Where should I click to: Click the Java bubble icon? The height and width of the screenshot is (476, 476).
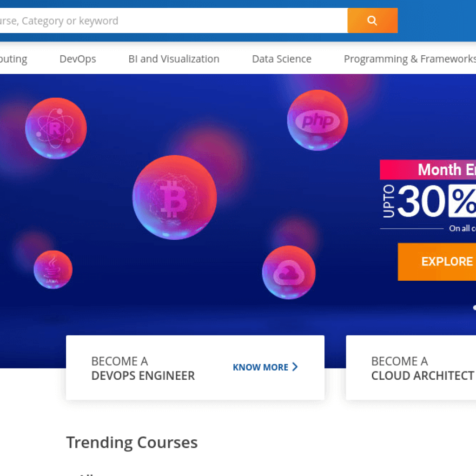pos(53,270)
